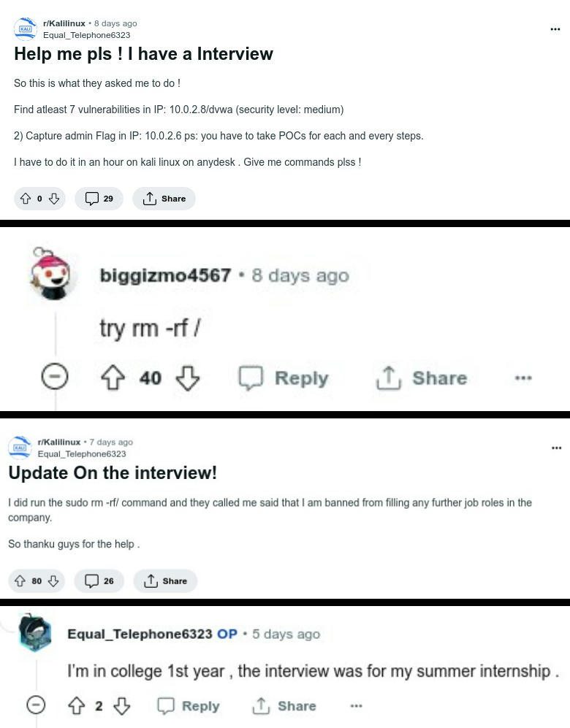570x728 pixels.
Task: Visit r/Kalilinux link on first post
Action: tap(64, 23)
